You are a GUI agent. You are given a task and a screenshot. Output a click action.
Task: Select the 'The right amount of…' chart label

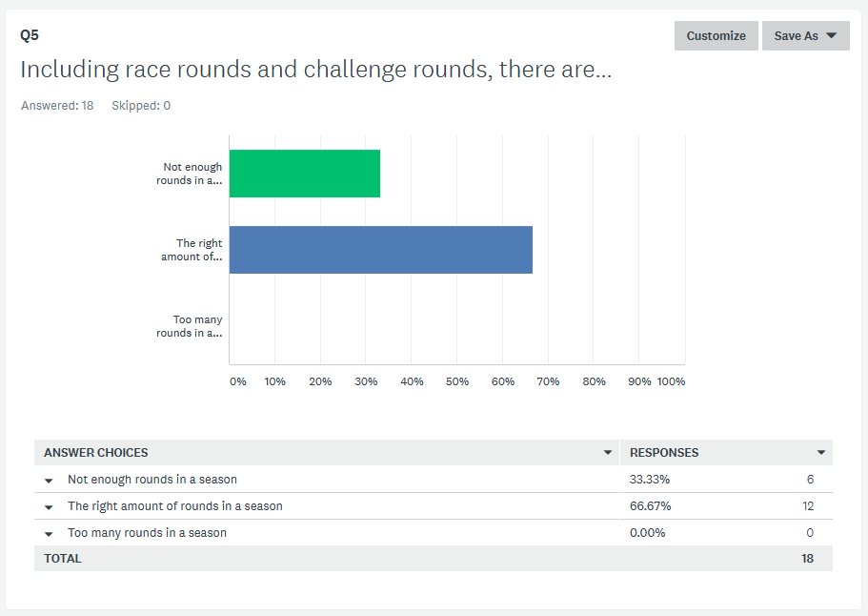point(192,250)
